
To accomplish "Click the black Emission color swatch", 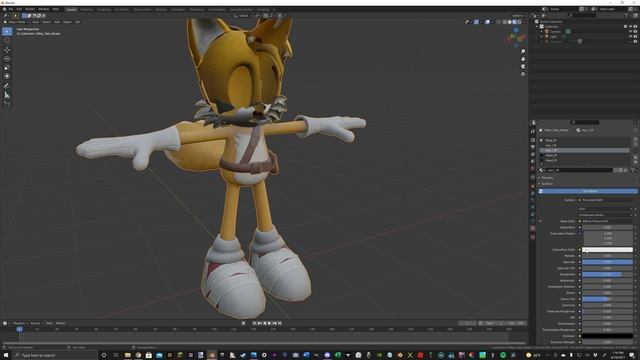I will (x=607, y=336).
